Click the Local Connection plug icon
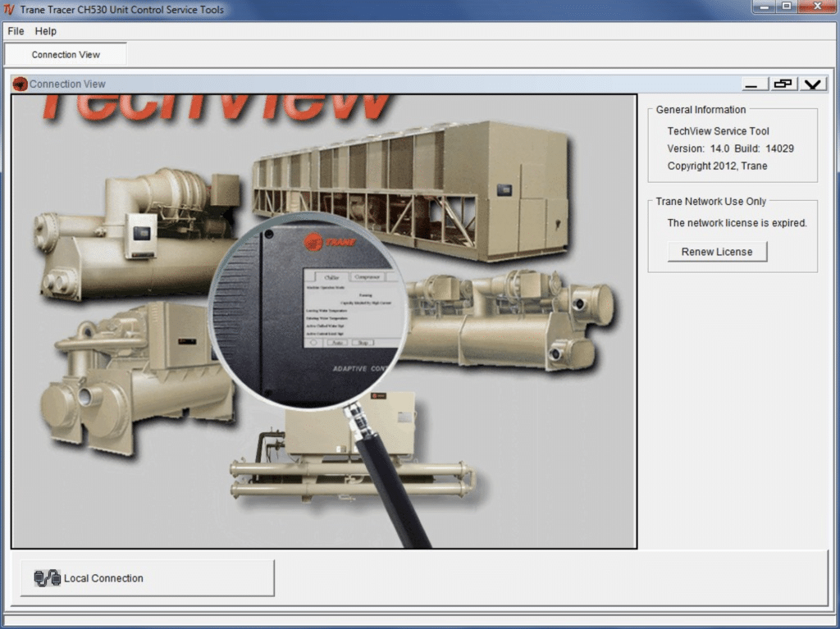Image resolution: width=840 pixels, height=629 pixels. point(47,578)
